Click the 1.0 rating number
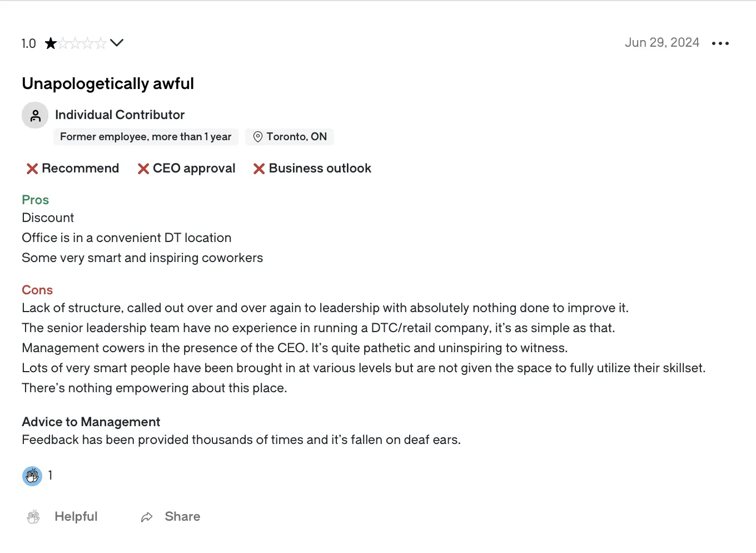This screenshot has width=756, height=553. click(x=29, y=43)
